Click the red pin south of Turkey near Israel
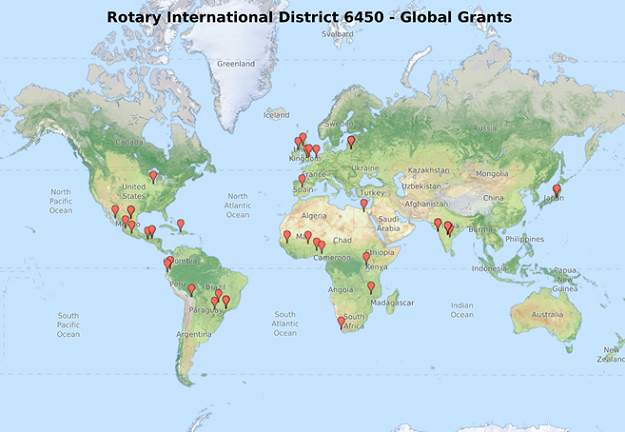The width and height of the screenshot is (625, 432). [x=364, y=205]
